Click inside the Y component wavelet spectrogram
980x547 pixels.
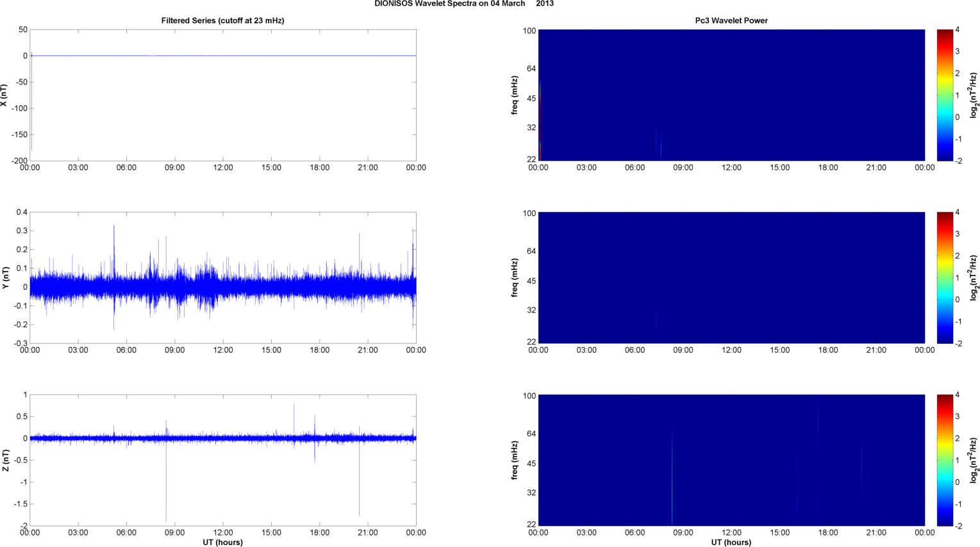click(731, 278)
